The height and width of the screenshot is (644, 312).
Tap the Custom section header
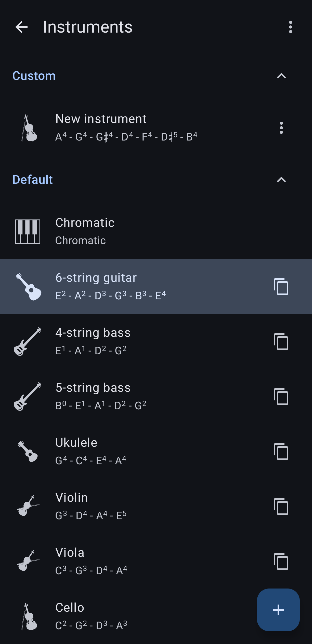tap(34, 76)
